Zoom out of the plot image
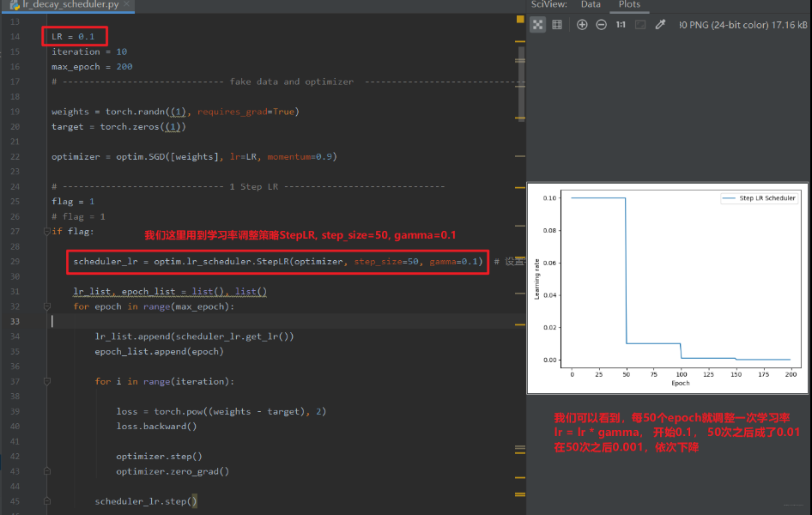This screenshot has width=812, height=515. click(601, 24)
